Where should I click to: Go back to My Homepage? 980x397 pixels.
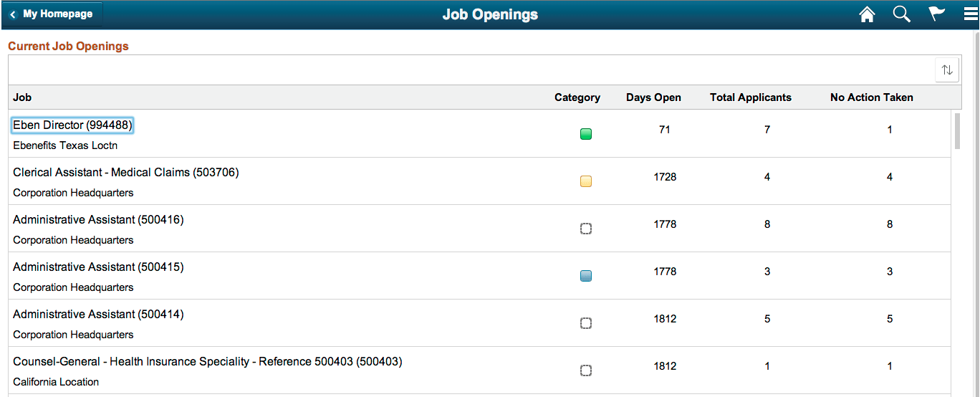tap(52, 14)
